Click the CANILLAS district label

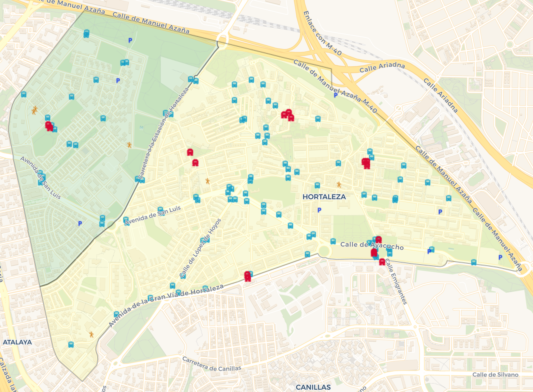coord(313,387)
